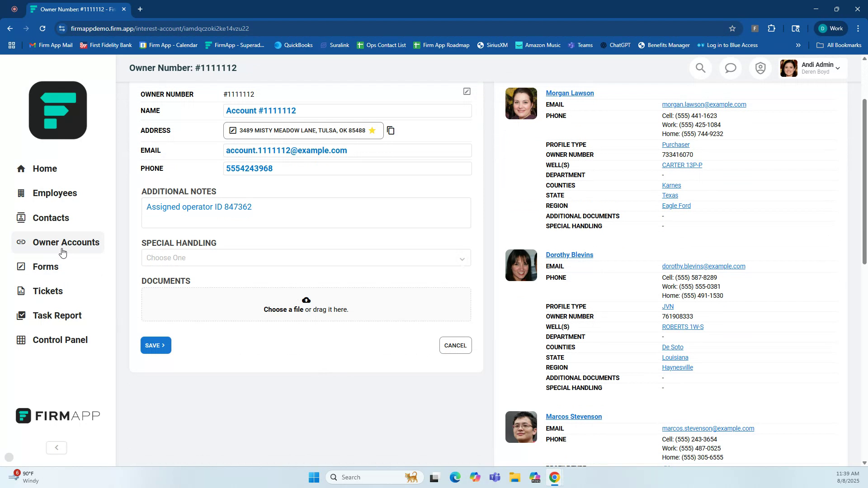The width and height of the screenshot is (868, 488).
Task: Click the account shield icon beside messages
Action: [x=760, y=68]
